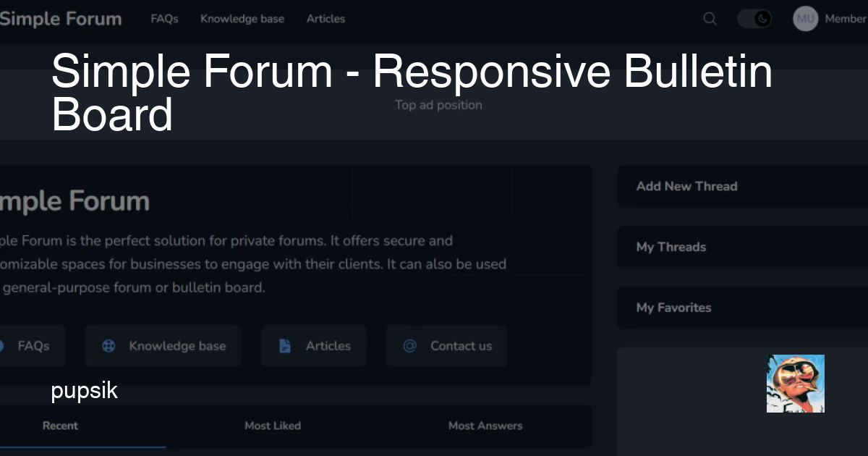
Task: Click the Simple Forum logo
Action: tap(61, 19)
